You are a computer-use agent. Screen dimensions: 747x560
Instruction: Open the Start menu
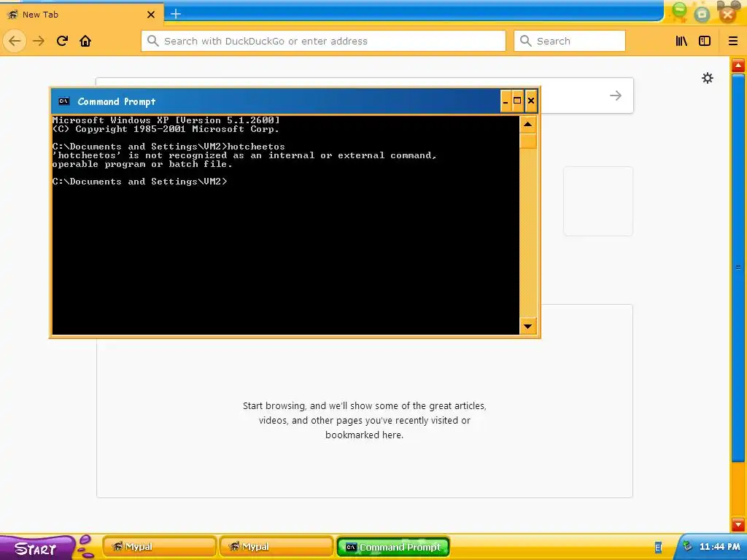36,548
